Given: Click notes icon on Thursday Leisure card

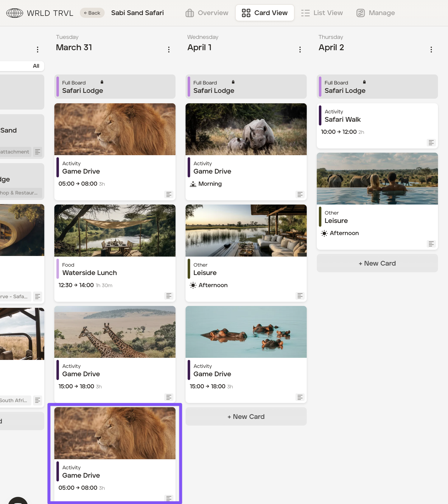Looking at the screenshot, I should (x=431, y=244).
